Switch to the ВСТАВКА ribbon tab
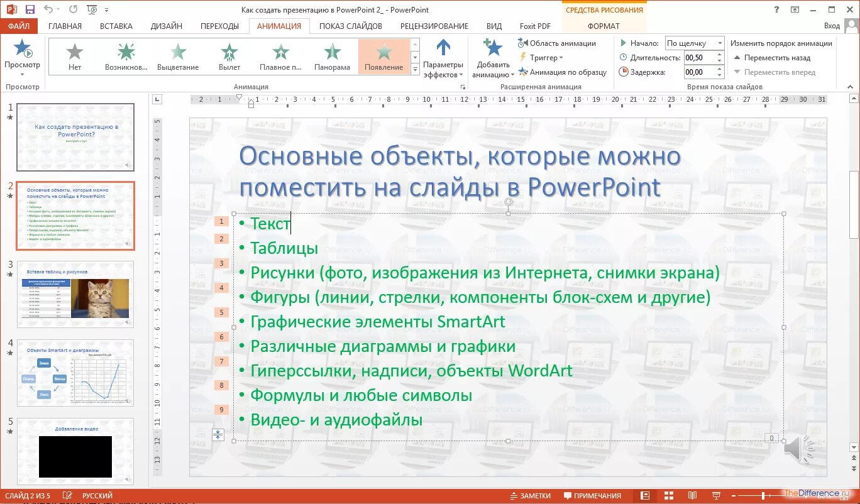860x504 pixels. (x=116, y=26)
